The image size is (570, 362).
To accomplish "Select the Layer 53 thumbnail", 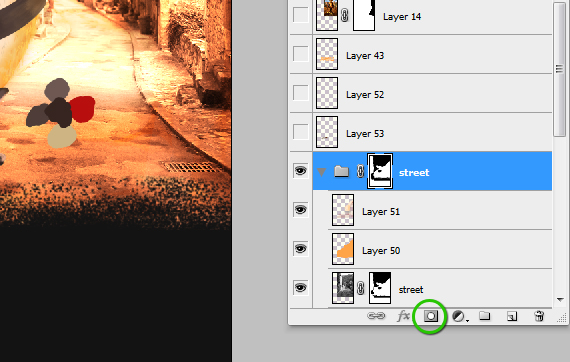I will [x=327, y=132].
